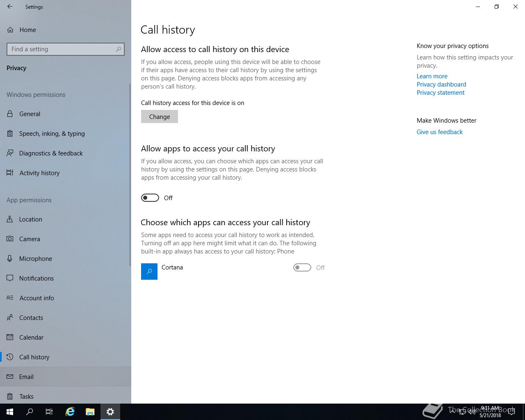Open the Action Center notifications icon
525x420 pixels.
[x=511, y=412]
